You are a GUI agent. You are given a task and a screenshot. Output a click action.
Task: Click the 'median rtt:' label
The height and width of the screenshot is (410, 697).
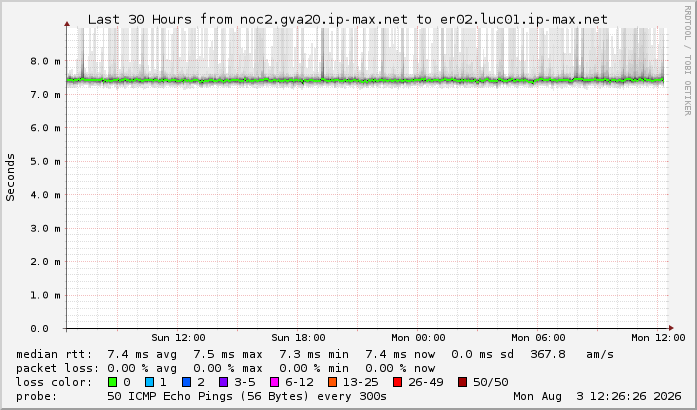pos(54,354)
